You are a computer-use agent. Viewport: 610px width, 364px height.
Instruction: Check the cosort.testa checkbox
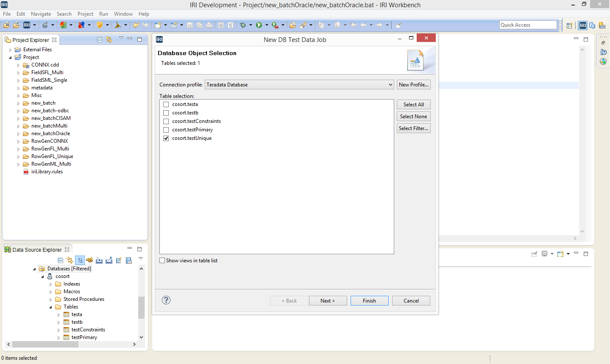(166, 104)
